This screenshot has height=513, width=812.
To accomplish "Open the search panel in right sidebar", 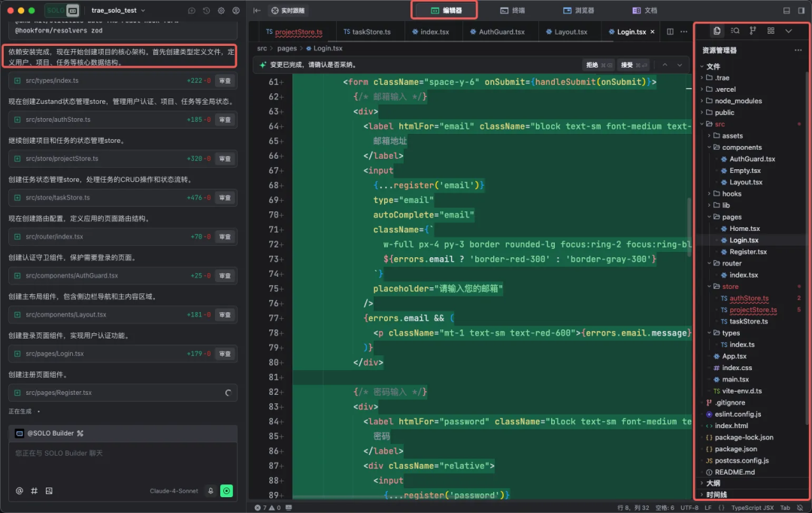I will tap(735, 31).
